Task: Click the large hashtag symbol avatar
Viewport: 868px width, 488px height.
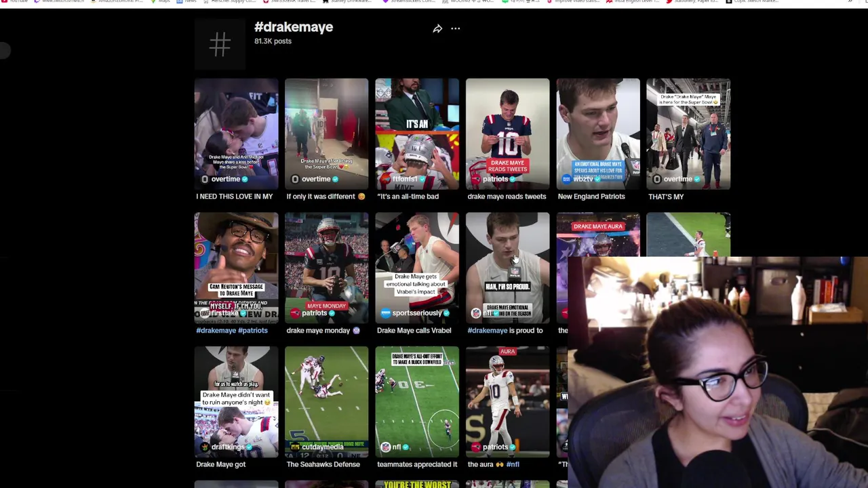Action: point(220,45)
